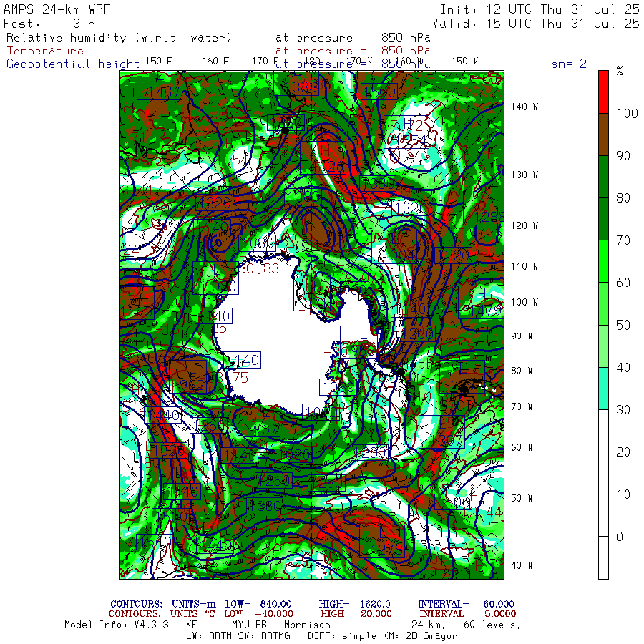Click the '50' colorbar tick label
644x644 pixels.
[x=623, y=326]
